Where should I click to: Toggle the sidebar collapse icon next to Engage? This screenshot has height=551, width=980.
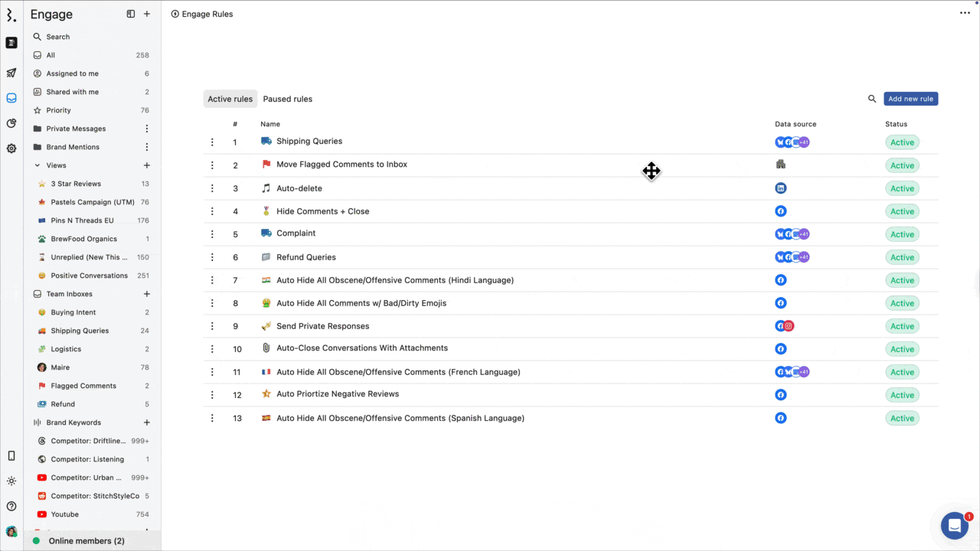click(131, 14)
